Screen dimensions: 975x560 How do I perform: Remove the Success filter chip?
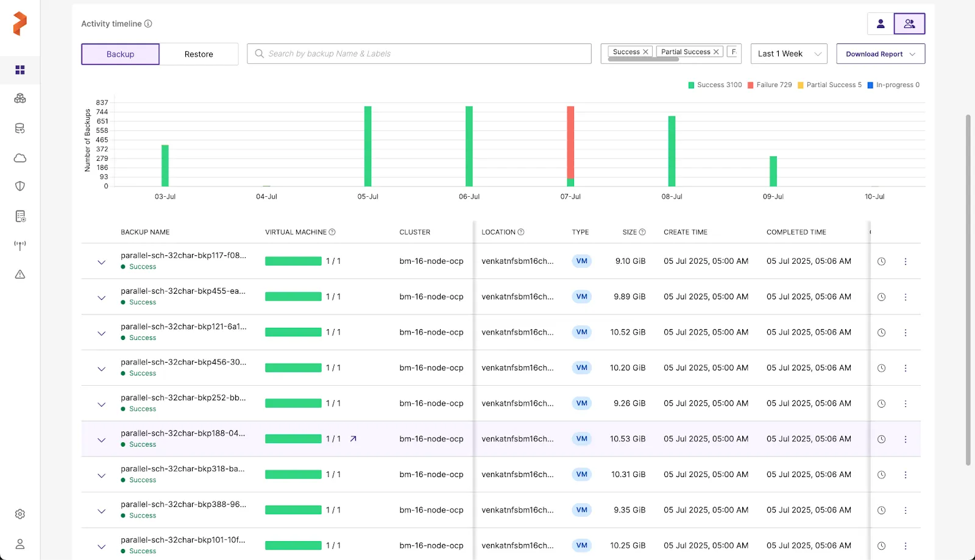(645, 52)
